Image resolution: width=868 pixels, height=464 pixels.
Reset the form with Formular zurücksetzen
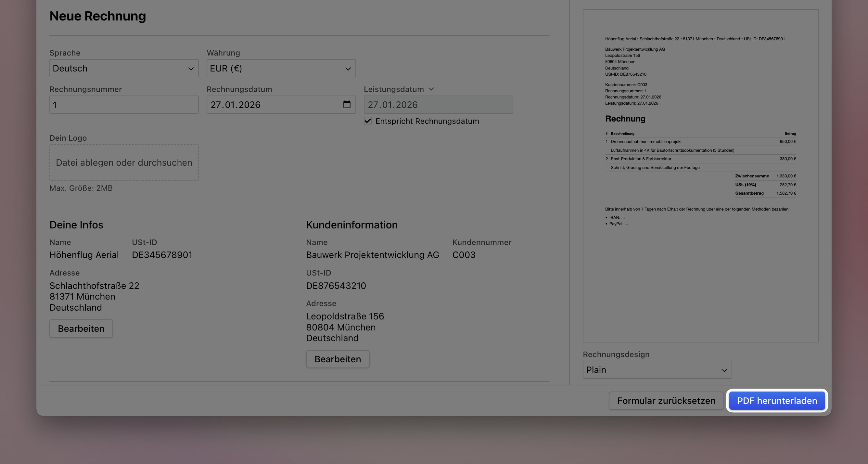(666, 401)
